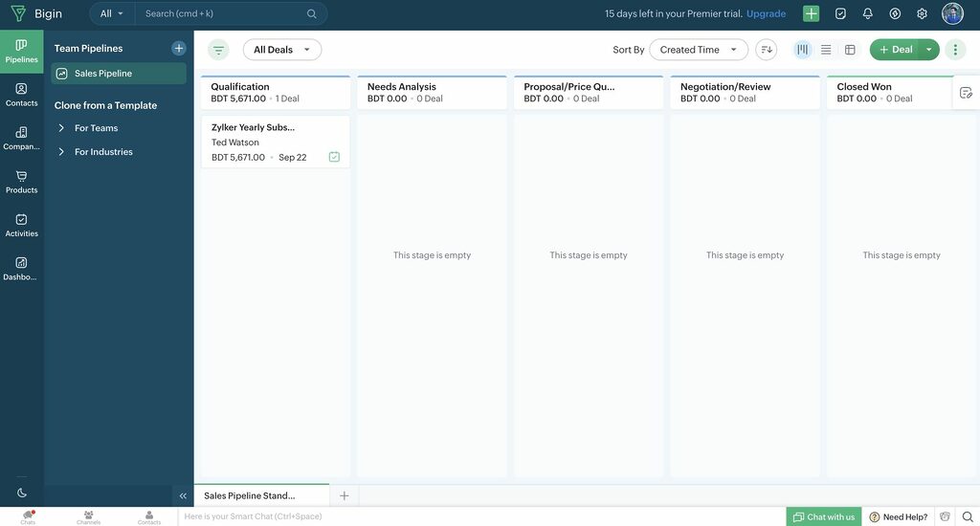The height and width of the screenshot is (526, 980).
Task: Open the filter icon beside All Deals
Action: pos(218,50)
